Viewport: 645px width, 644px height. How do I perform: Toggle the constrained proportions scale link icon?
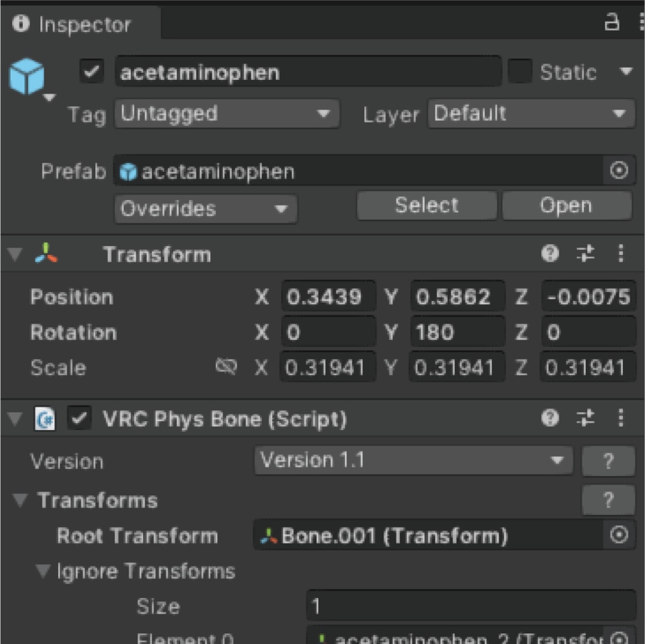click(226, 366)
